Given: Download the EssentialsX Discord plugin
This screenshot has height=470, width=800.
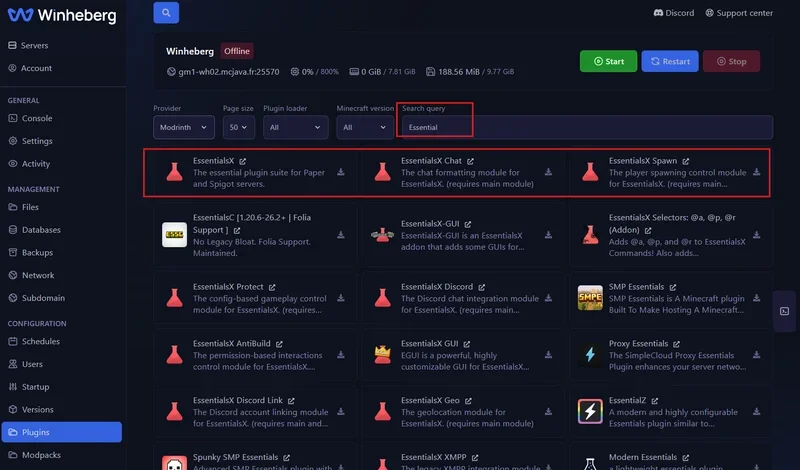Looking at the screenshot, I should 548,298.
